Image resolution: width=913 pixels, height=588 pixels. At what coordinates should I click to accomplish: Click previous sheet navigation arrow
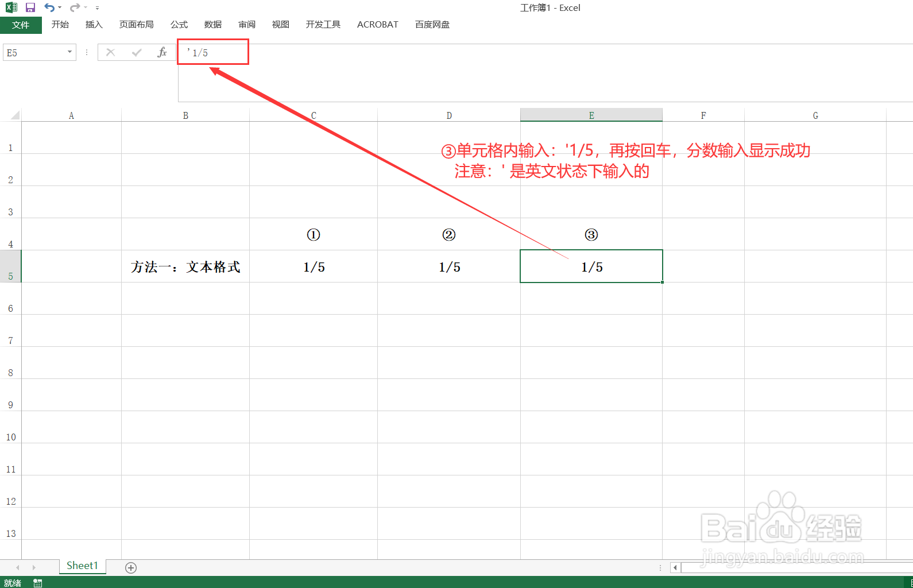tap(18, 567)
